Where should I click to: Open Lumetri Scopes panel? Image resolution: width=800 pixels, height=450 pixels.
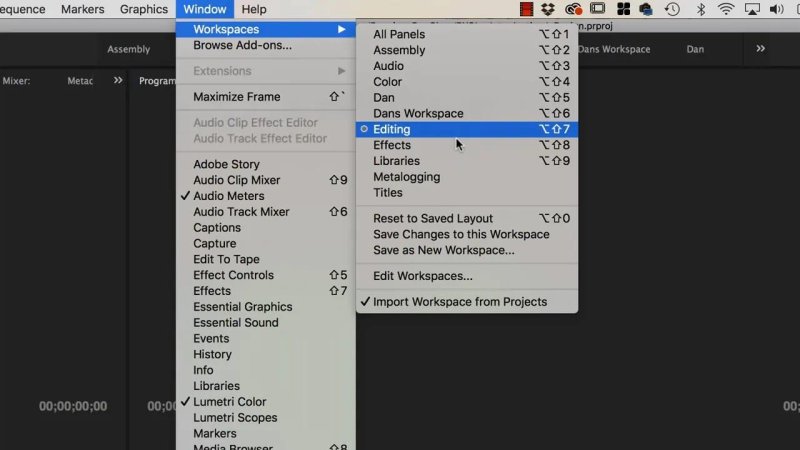point(265,418)
